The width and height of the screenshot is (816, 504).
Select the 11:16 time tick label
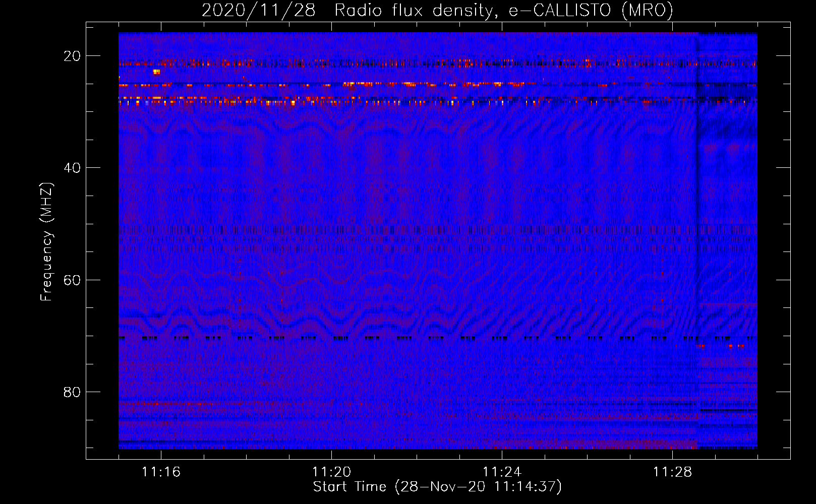click(x=161, y=472)
